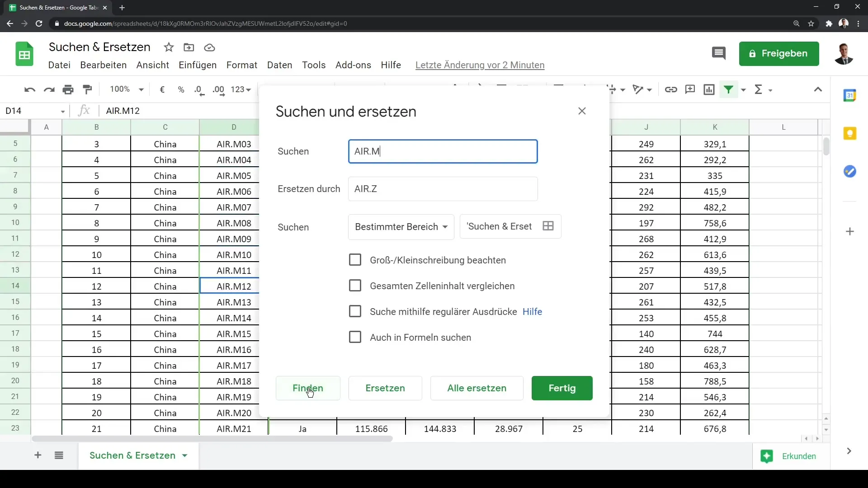Open the Google Sheets home icon
The height and width of the screenshot is (488, 868).
click(x=24, y=54)
